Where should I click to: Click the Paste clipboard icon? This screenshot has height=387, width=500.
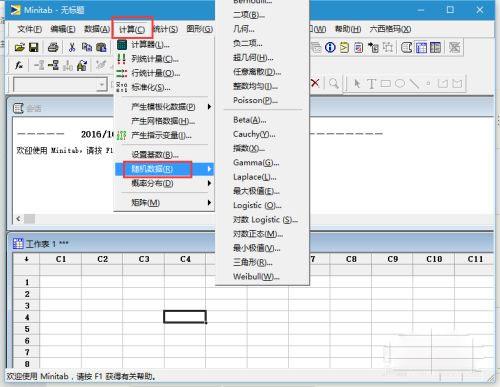coord(101,47)
